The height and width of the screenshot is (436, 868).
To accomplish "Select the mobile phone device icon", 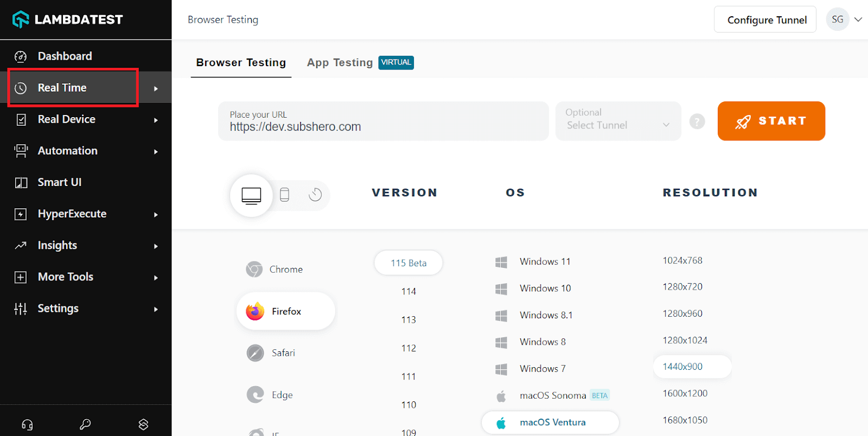I will pos(284,194).
